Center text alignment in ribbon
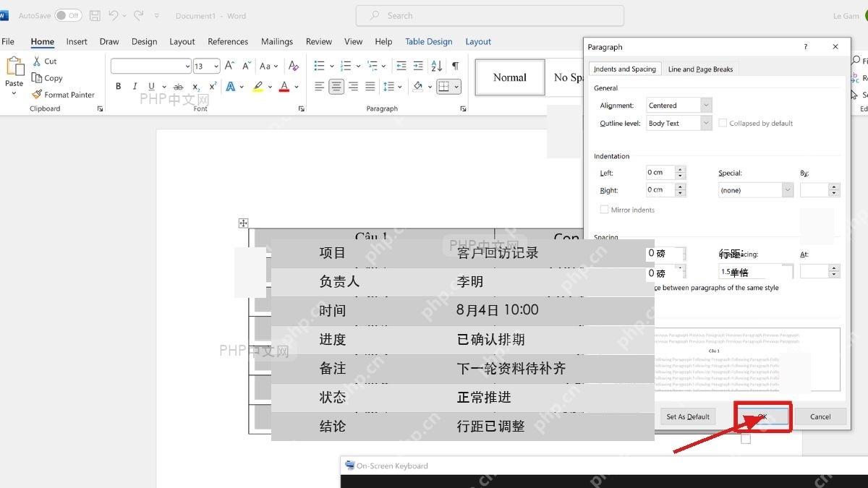This screenshot has height=488, width=868. (336, 87)
